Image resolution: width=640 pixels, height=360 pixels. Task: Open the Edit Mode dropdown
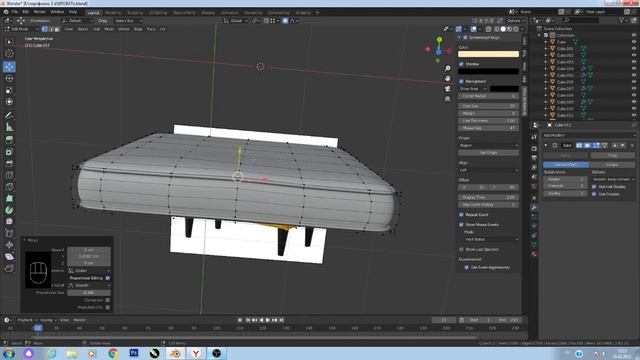click(x=22, y=29)
